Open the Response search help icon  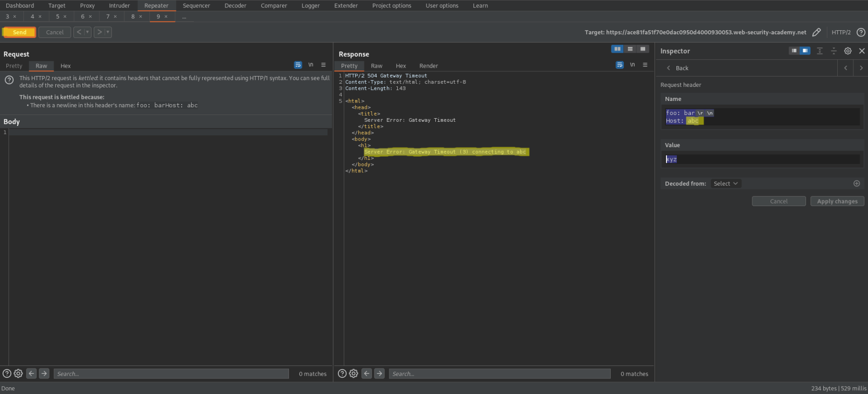coord(342,374)
